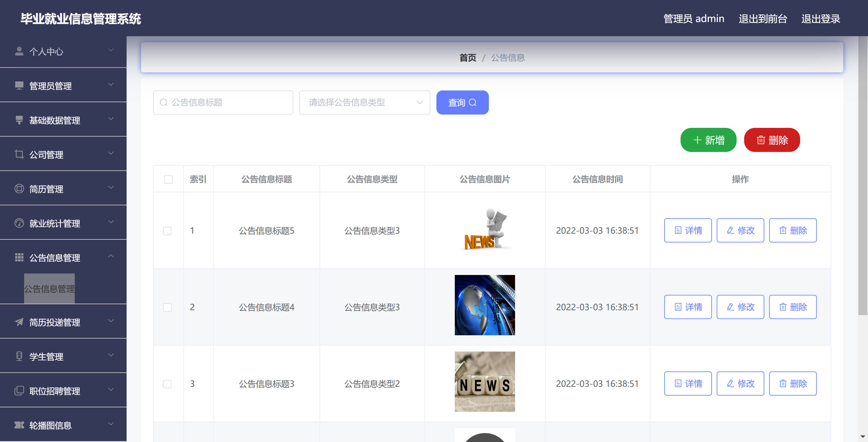The image size is (868, 442).
Task: Click the green 新增 button
Action: (708, 140)
